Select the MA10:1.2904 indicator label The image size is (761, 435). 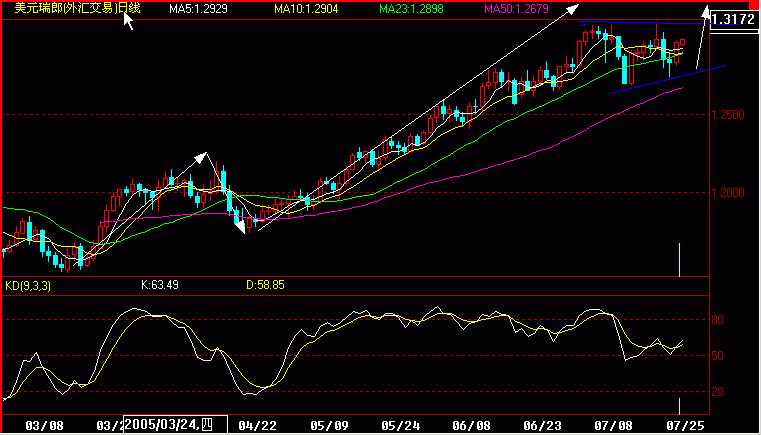click(x=306, y=9)
